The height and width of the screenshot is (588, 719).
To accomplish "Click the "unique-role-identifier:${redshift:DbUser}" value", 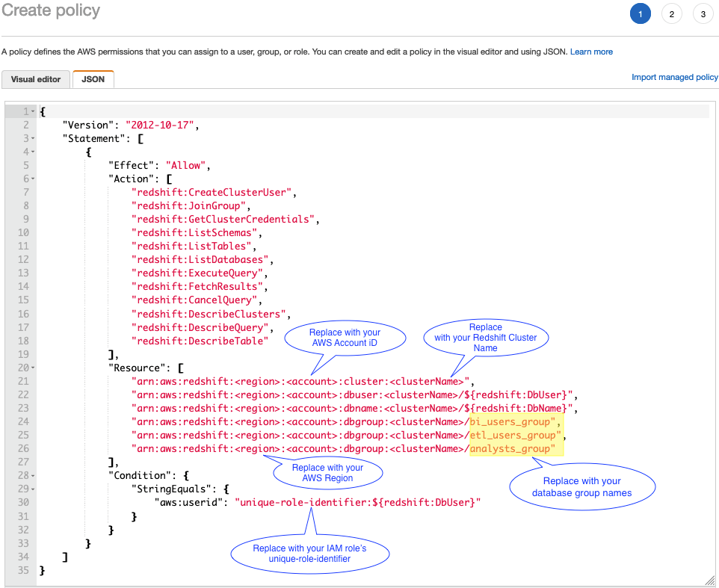I will 358,502.
